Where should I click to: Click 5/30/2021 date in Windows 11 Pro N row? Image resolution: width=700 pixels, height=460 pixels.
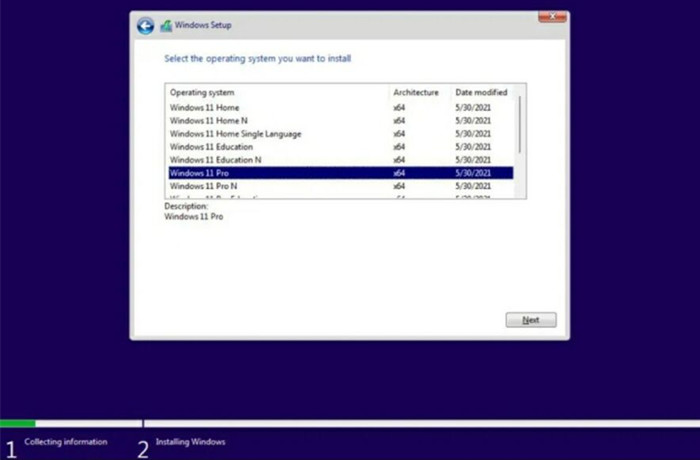tap(473, 186)
